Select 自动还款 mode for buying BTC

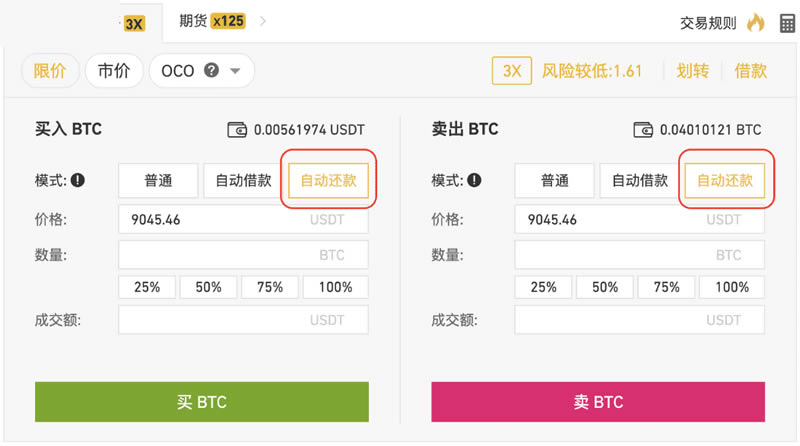coord(328,181)
